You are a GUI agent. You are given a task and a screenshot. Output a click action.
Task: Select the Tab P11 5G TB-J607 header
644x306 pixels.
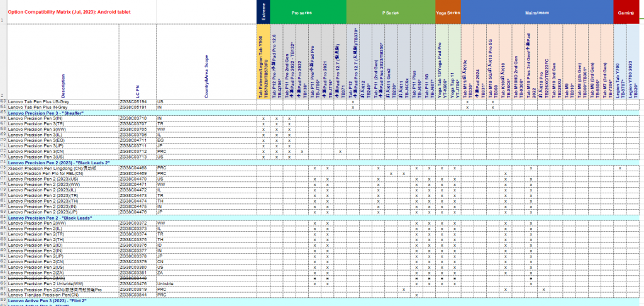429,62
